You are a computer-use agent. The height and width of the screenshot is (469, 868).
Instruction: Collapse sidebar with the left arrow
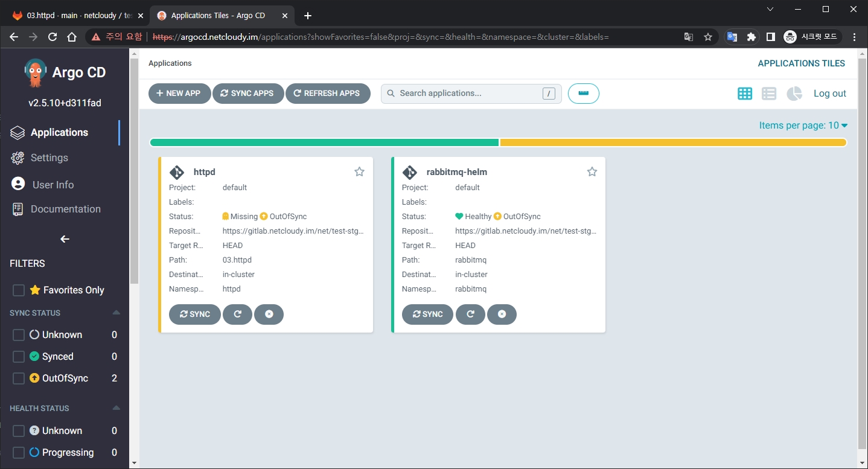pos(65,239)
